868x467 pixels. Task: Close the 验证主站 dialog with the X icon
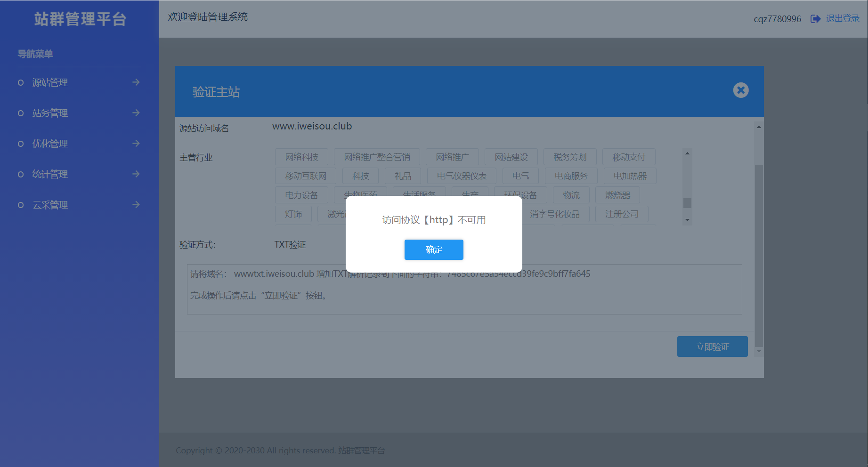tap(740, 90)
